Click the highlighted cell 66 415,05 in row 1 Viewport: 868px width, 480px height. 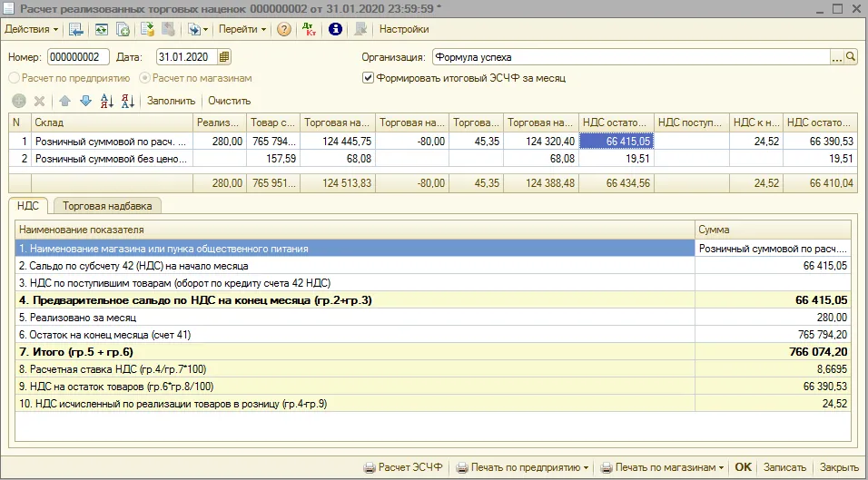pyautogui.click(x=616, y=142)
